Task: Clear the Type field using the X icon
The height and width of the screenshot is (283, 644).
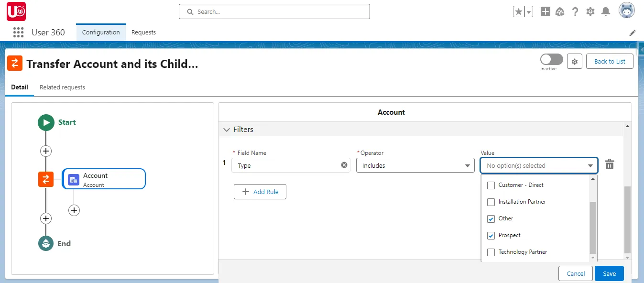Action: click(x=344, y=164)
